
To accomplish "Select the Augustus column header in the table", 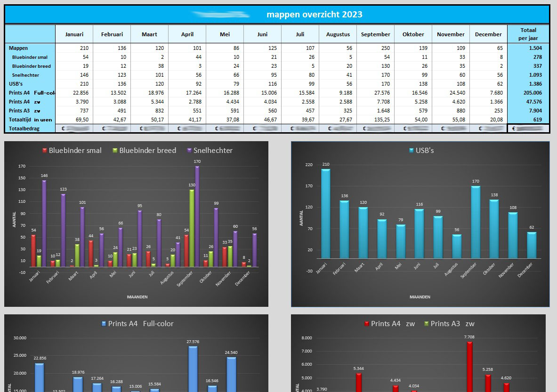I will (338, 34).
